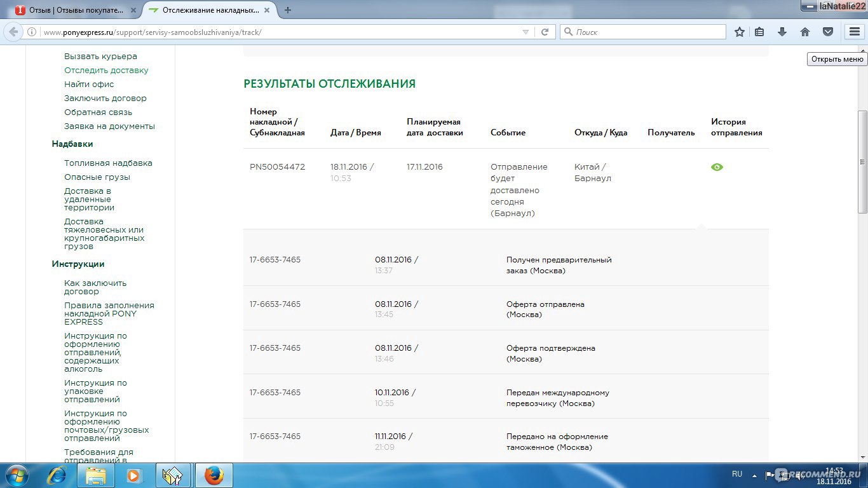
Task: Click the Pocket icon in toolbar
Action: [x=828, y=32]
